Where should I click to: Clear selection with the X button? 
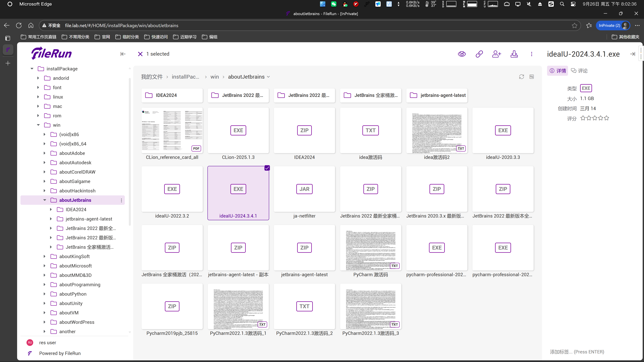tap(140, 54)
